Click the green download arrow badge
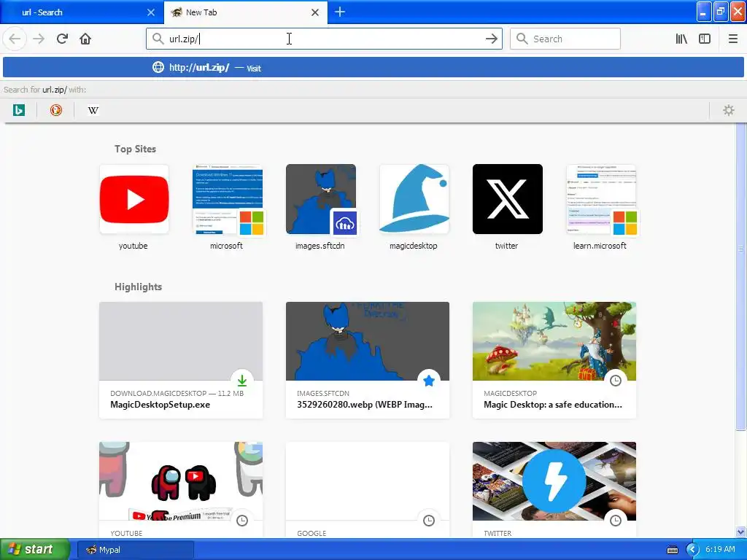The image size is (747, 560). [242, 381]
